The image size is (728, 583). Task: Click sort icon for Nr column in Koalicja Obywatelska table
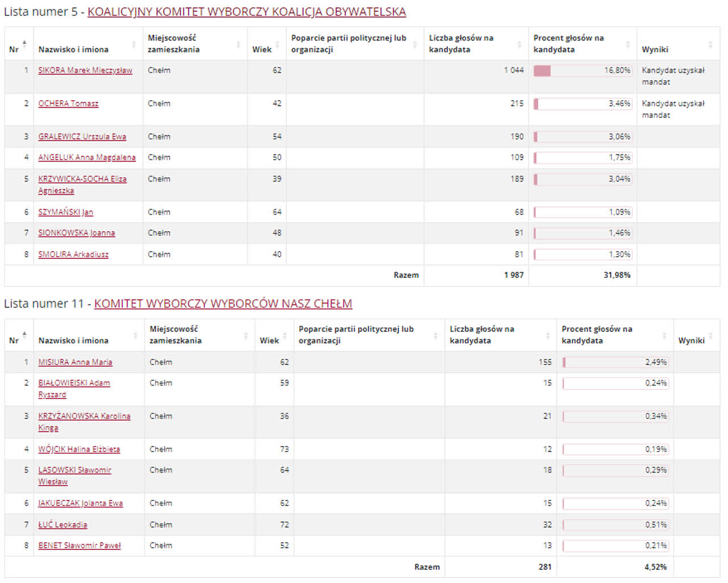pyautogui.click(x=24, y=44)
